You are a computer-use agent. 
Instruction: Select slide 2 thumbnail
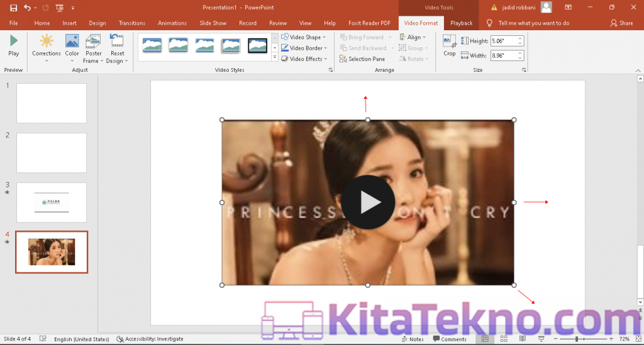point(52,152)
